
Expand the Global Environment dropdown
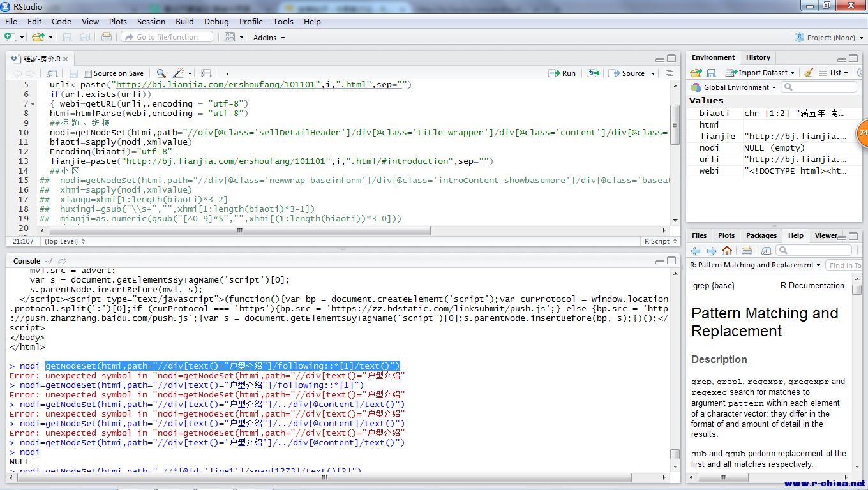tap(734, 87)
